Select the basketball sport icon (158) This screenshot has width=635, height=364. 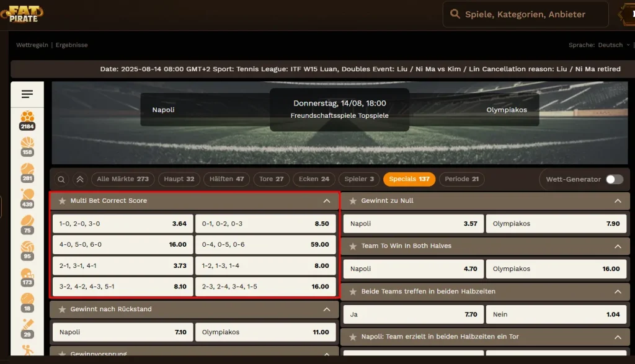point(27,146)
